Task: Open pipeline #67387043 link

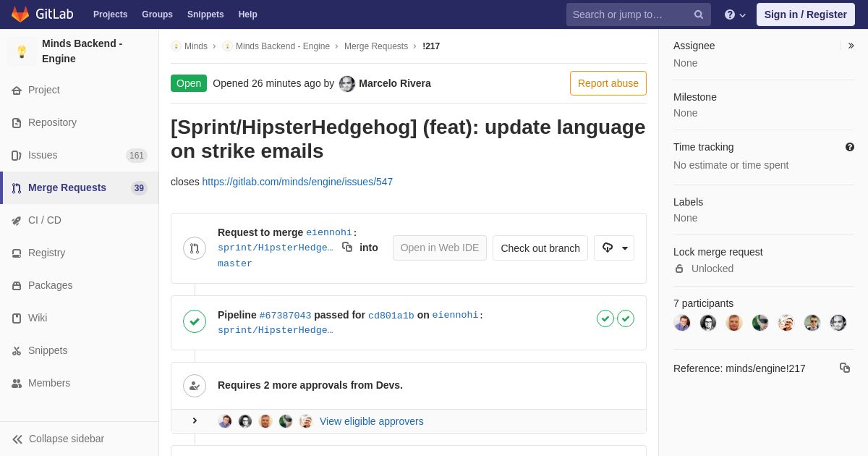Action: click(x=285, y=316)
